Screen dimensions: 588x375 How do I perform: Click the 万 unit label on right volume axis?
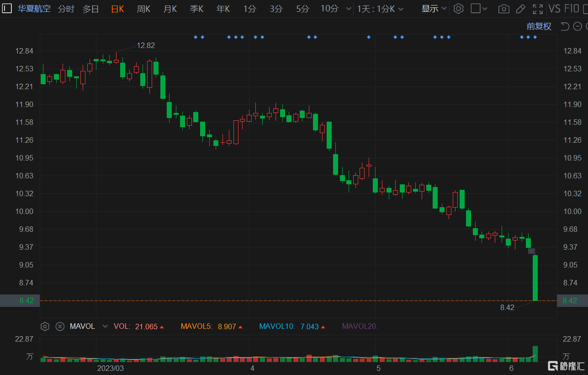point(566,356)
